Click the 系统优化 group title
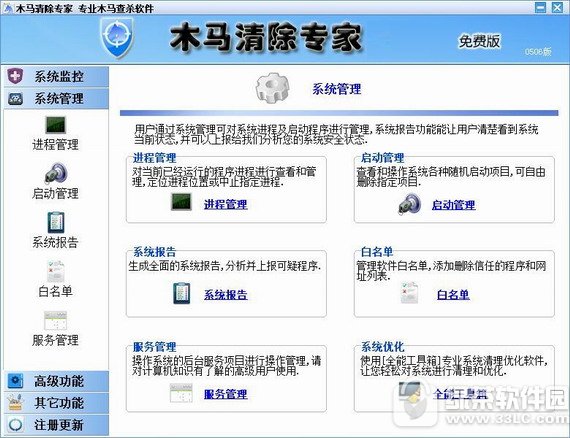 382,346
